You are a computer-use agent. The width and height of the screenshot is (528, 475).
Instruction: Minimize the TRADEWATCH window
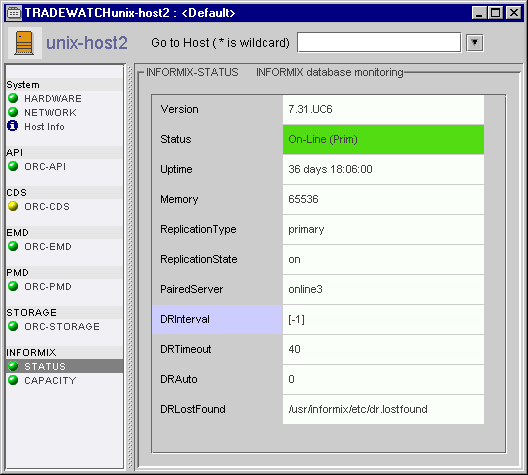coord(479,13)
